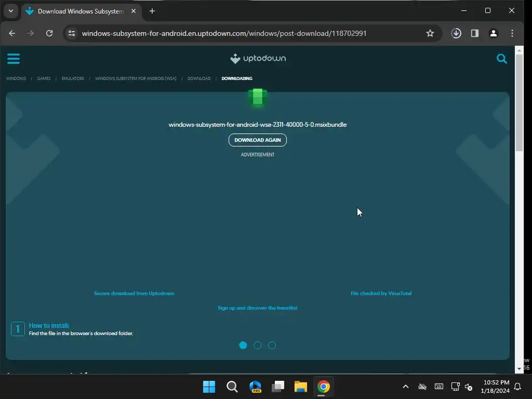The image size is (532, 399).
Task: Click the DOWNLOADING breadcrumb text
Action: click(237, 78)
